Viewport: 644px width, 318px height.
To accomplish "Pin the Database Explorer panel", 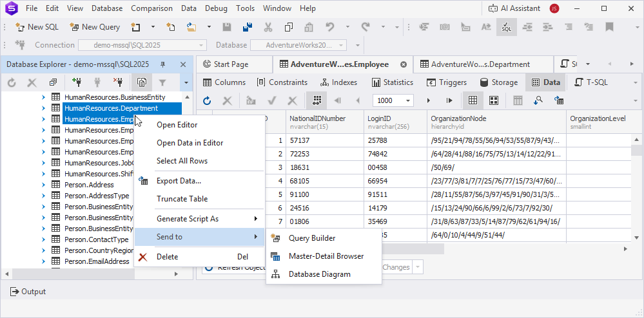I will click(x=163, y=64).
